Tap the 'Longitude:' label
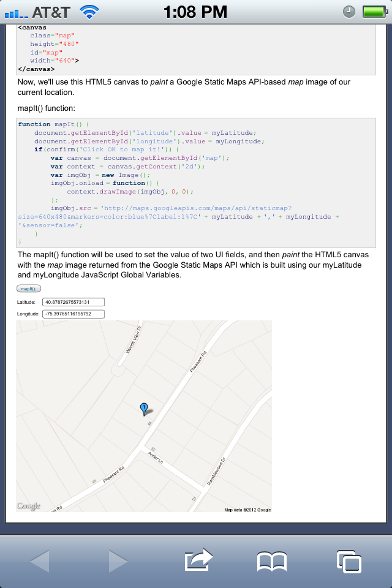This screenshot has width=392, height=588. [28, 314]
